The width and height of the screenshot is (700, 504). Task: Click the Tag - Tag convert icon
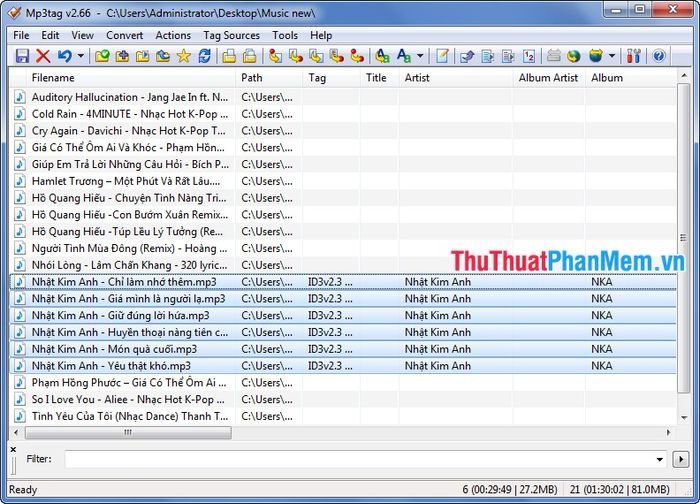[x=357, y=56]
